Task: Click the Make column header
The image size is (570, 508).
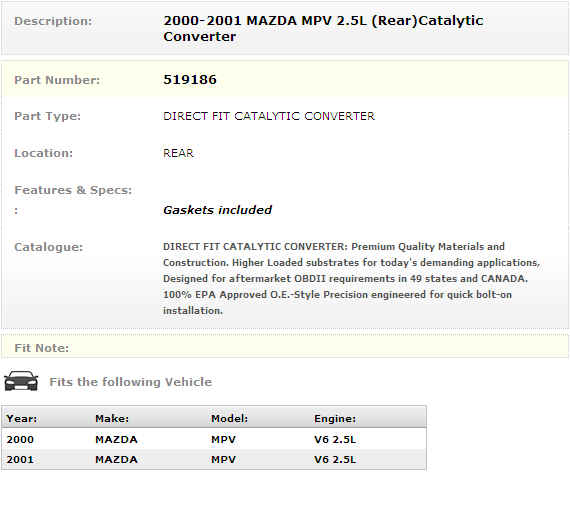Action: [112, 419]
